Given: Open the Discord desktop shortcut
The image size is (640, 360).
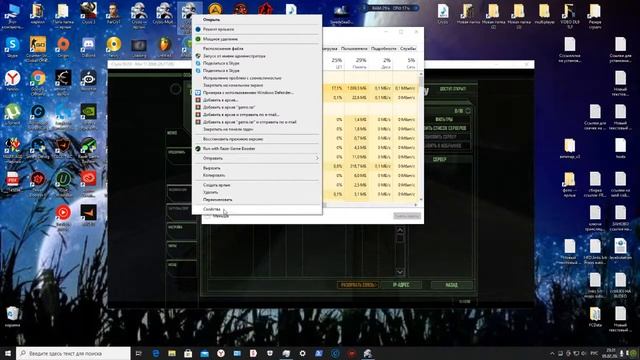Looking at the screenshot, I should point(88,46).
